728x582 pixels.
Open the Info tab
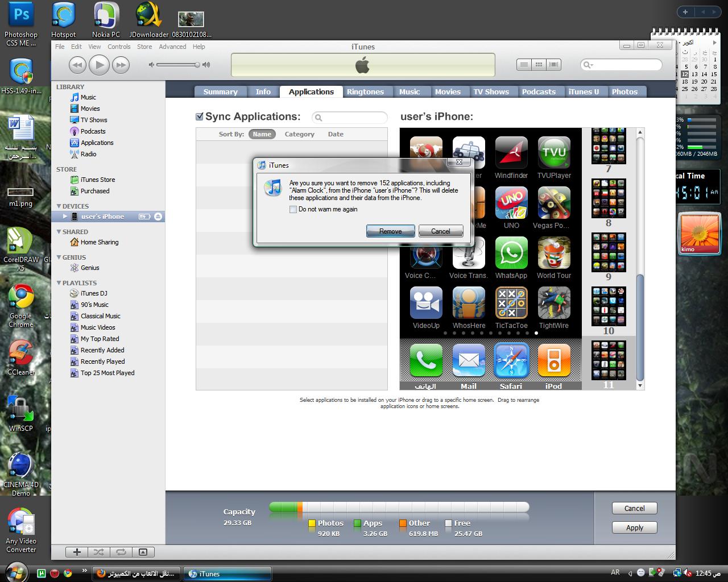point(263,92)
